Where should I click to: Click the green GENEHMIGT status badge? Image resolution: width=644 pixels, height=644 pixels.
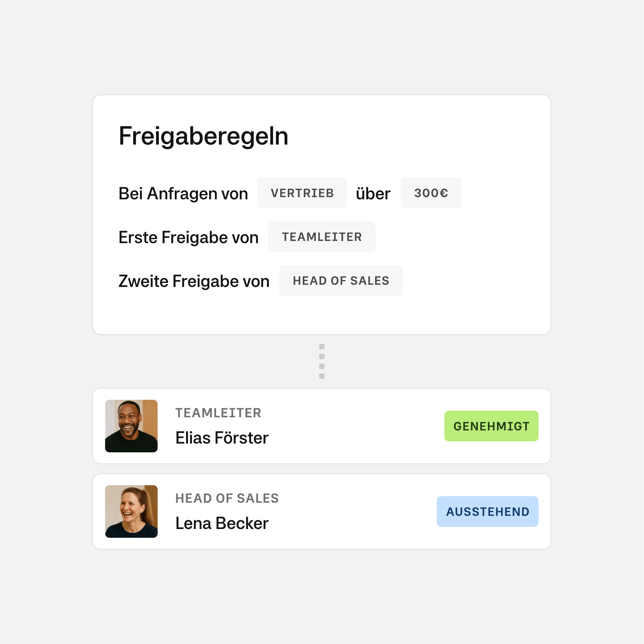point(491,426)
